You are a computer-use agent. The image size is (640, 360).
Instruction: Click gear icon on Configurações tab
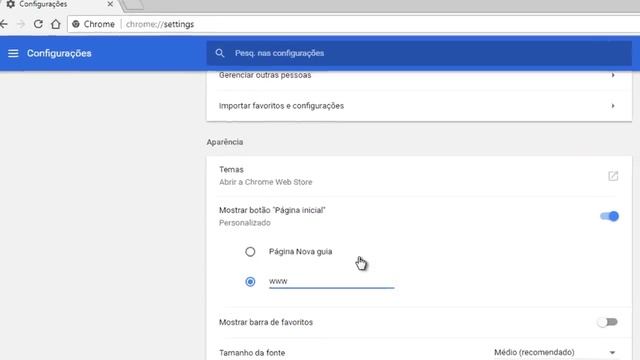tap(11, 4)
